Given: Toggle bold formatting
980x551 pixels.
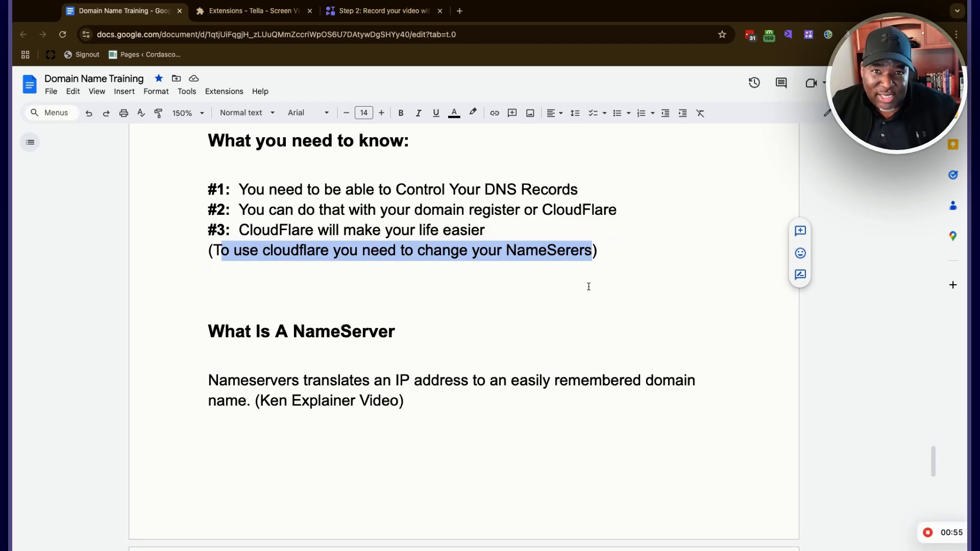Looking at the screenshot, I should 401,113.
